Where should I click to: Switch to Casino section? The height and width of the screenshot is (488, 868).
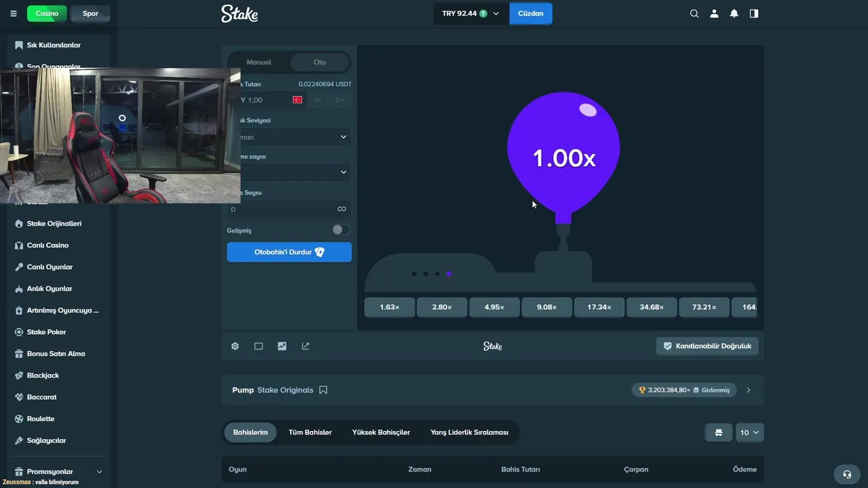[x=47, y=13]
